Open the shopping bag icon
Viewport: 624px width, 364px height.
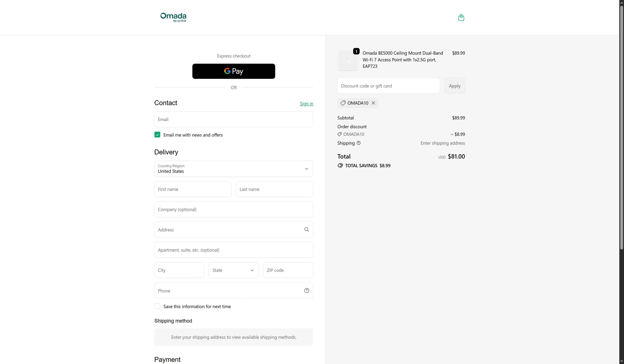point(461,17)
